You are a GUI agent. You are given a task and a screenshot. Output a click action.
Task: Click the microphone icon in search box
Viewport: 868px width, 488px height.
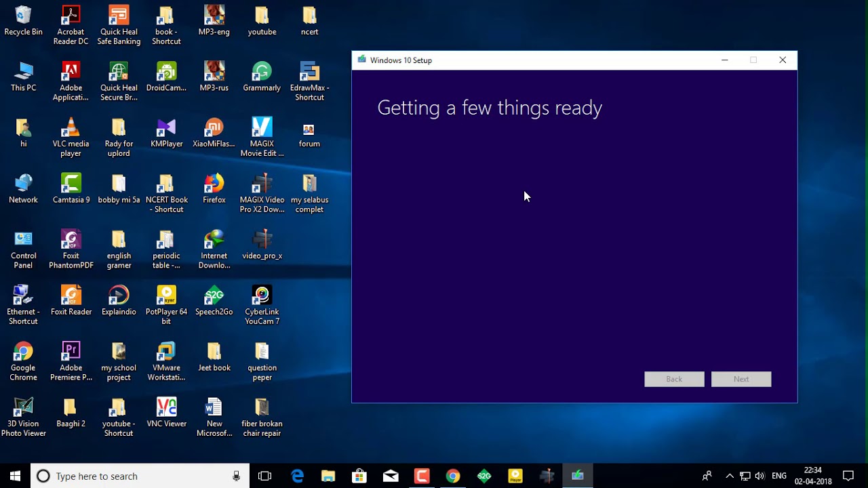tap(236, 476)
